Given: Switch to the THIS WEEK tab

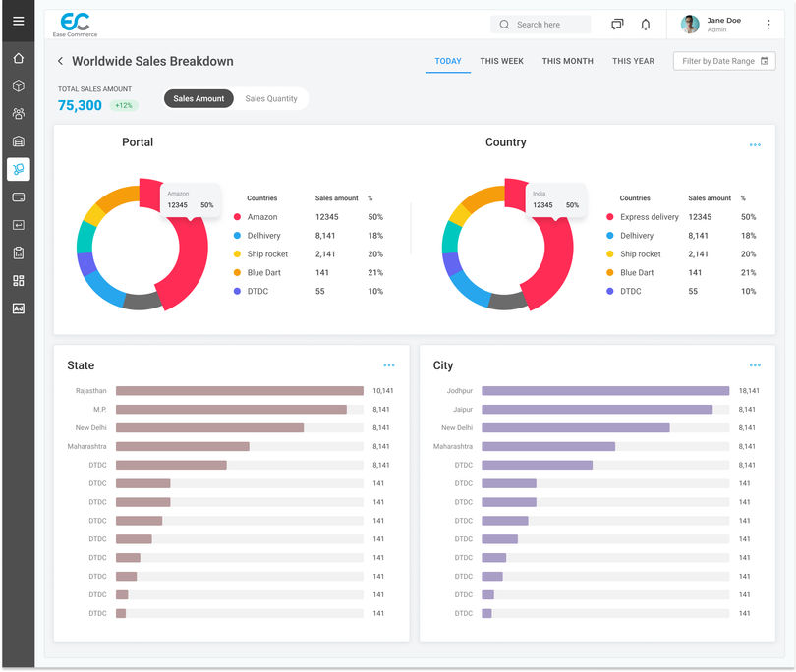Looking at the screenshot, I should (x=501, y=61).
